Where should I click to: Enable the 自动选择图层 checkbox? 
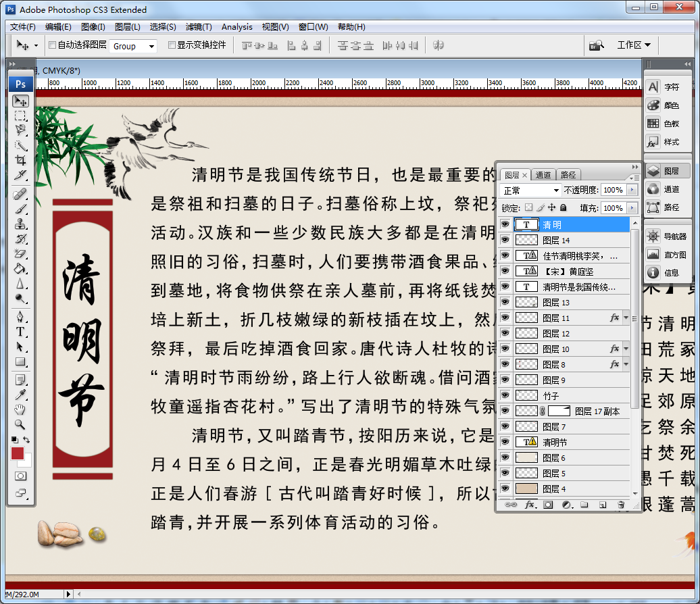click(x=52, y=45)
